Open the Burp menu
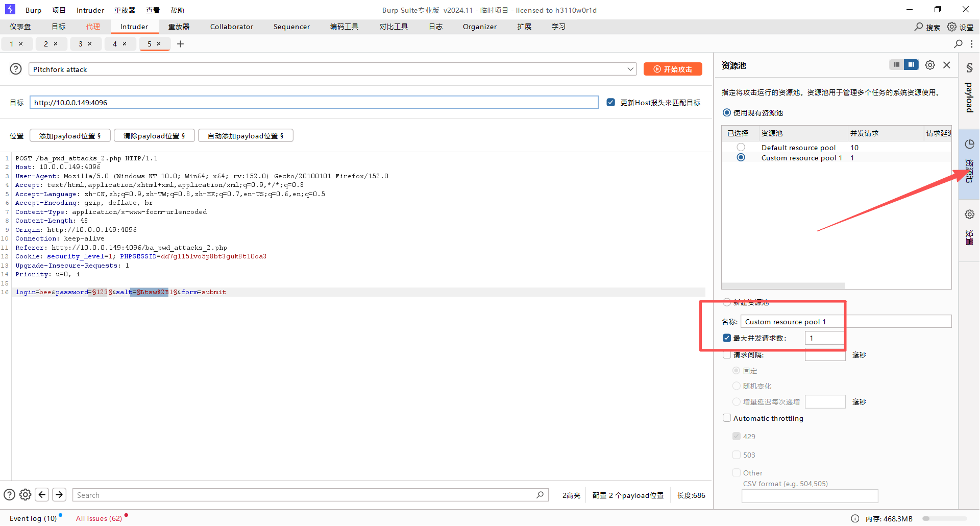980x526 pixels. coord(33,10)
